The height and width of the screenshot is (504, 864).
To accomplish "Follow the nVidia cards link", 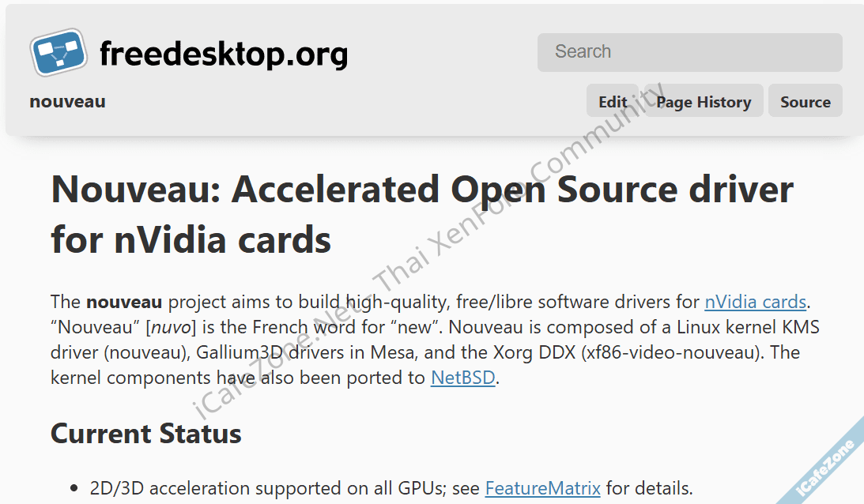I will point(755,302).
